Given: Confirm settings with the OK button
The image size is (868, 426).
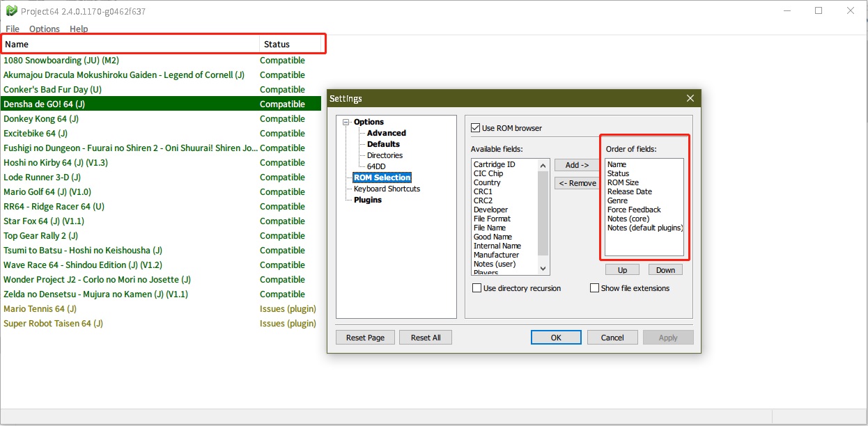Looking at the screenshot, I should pyautogui.click(x=555, y=337).
